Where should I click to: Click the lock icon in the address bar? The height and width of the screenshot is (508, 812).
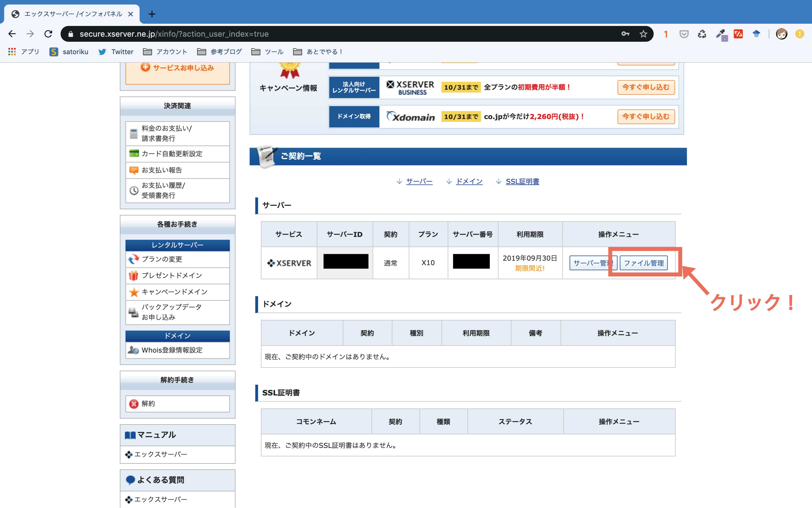[71, 34]
